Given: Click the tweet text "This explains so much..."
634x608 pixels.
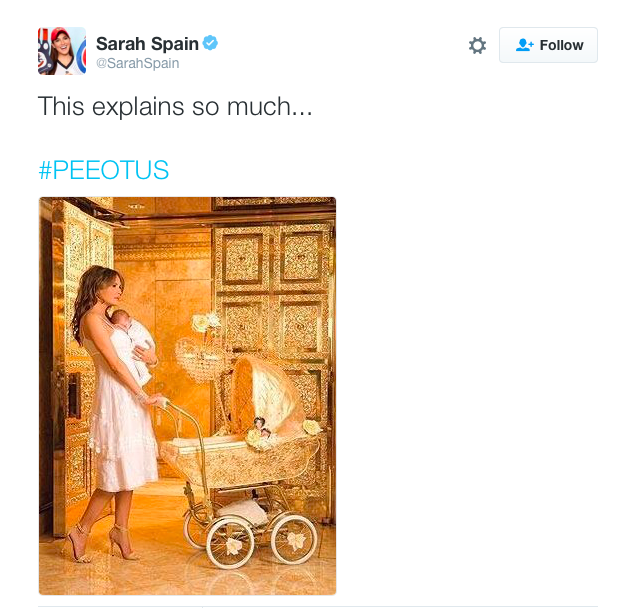Looking at the screenshot, I should (x=175, y=107).
